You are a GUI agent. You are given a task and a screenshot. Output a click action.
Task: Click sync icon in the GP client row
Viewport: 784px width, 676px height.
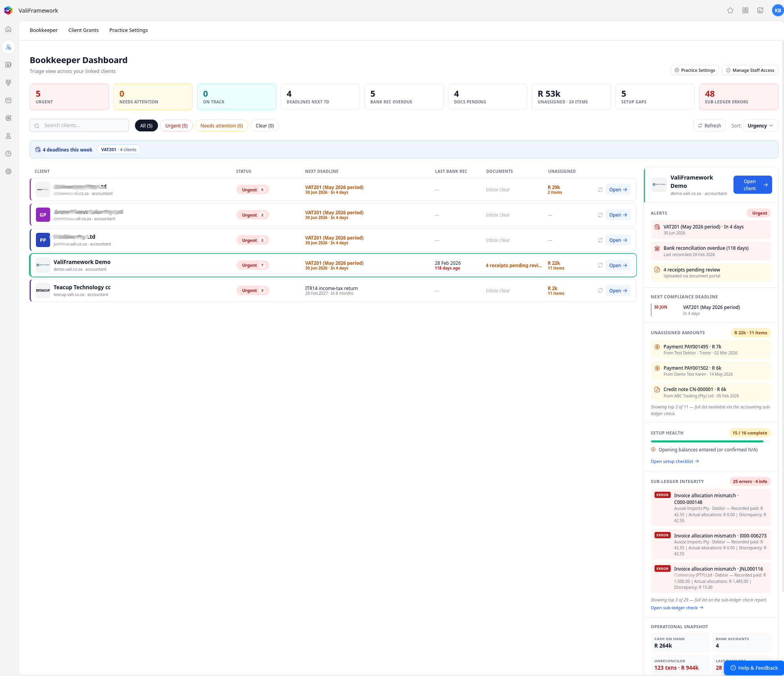pyautogui.click(x=600, y=215)
